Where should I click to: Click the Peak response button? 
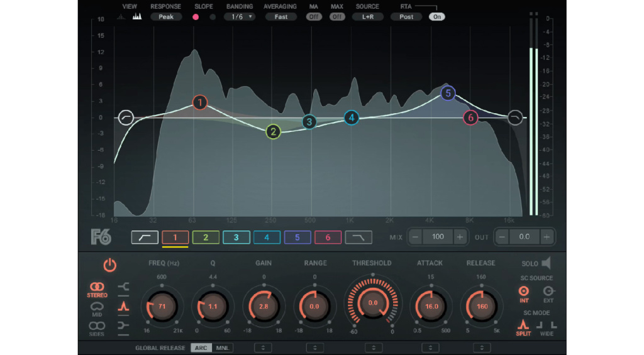tap(166, 17)
